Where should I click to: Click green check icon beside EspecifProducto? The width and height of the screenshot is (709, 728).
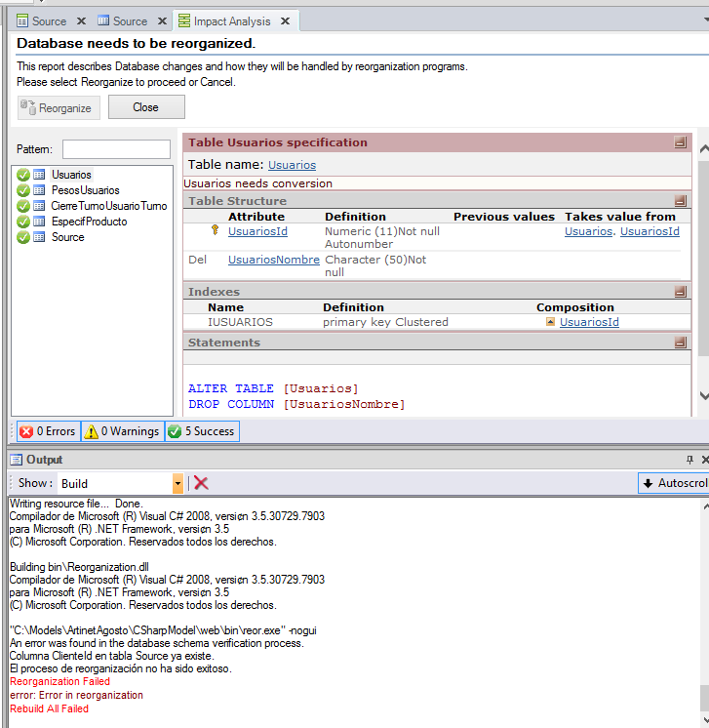point(23,222)
